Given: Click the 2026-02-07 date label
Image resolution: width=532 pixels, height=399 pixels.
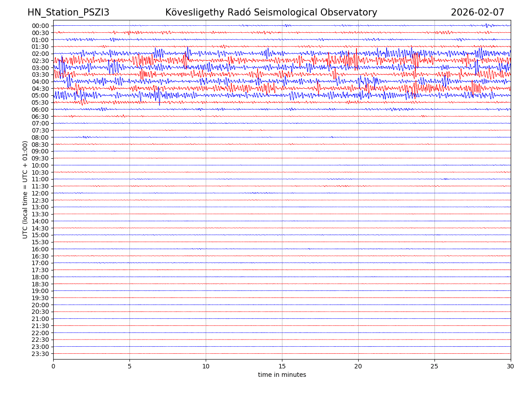Looking at the screenshot, I should [477, 13].
